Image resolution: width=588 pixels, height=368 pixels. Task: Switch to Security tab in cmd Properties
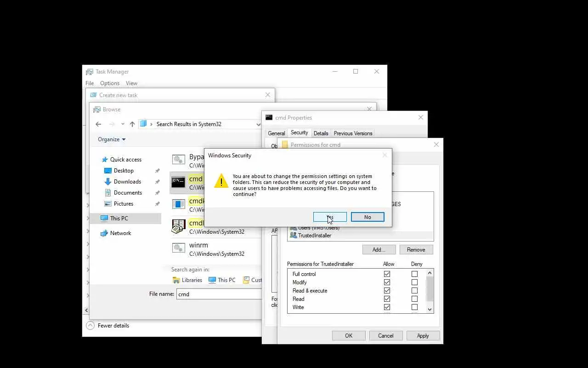[x=299, y=132]
